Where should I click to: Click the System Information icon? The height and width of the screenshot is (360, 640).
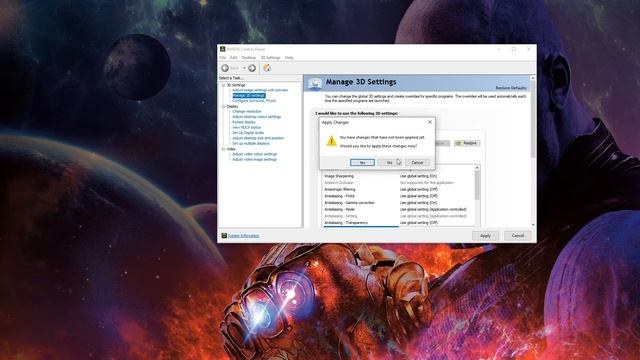(x=224, y=236)
